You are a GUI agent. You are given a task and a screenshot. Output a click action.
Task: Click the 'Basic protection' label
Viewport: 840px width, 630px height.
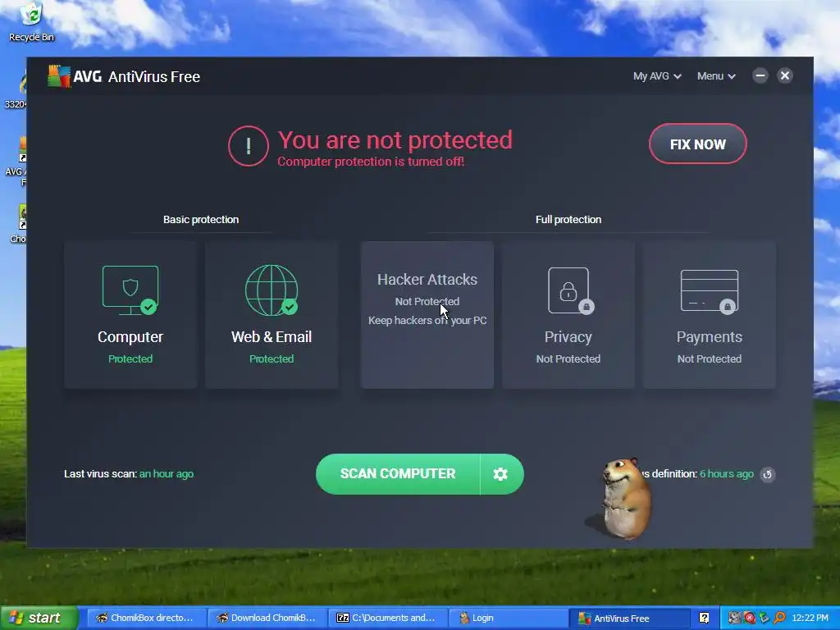pos(201,219)
